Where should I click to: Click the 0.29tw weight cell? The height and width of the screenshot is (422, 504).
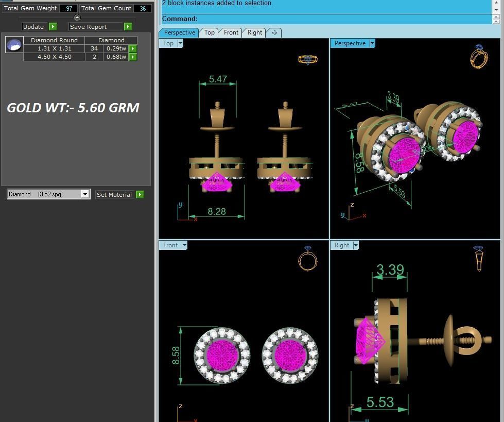(116, 48)
